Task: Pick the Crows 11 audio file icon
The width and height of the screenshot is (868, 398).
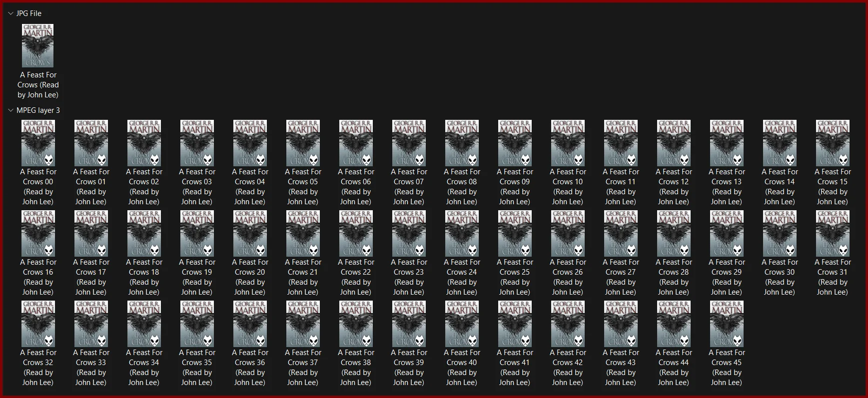Action: point(621,143)
